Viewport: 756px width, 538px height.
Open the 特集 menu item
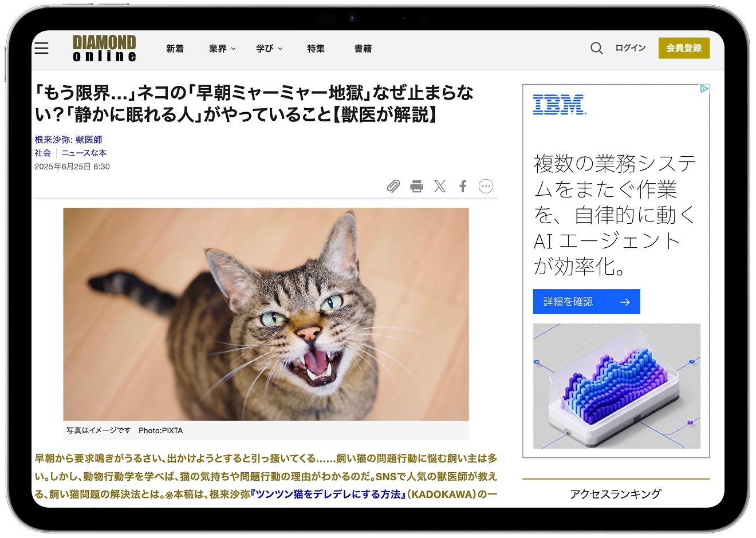click(x=316, y=49)
